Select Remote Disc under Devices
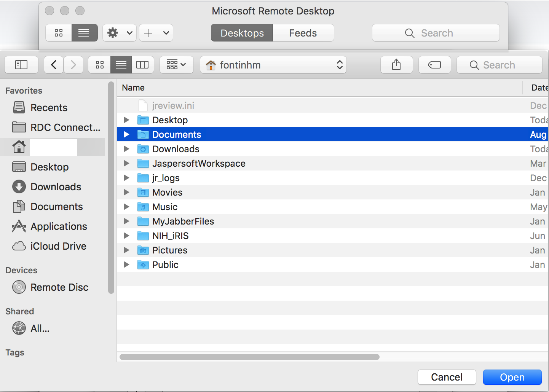 tap(53, 287)
